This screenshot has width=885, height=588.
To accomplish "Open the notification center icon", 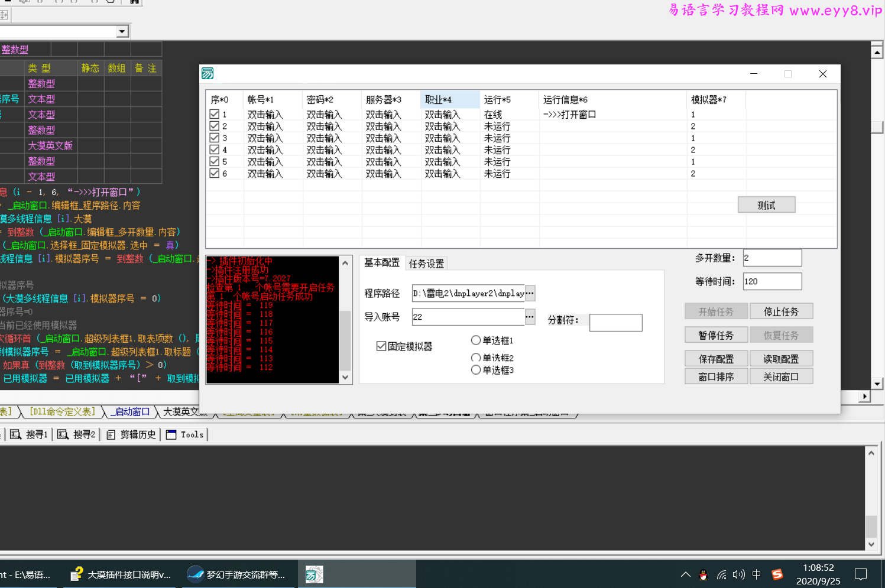I will [x=861, y=574].
